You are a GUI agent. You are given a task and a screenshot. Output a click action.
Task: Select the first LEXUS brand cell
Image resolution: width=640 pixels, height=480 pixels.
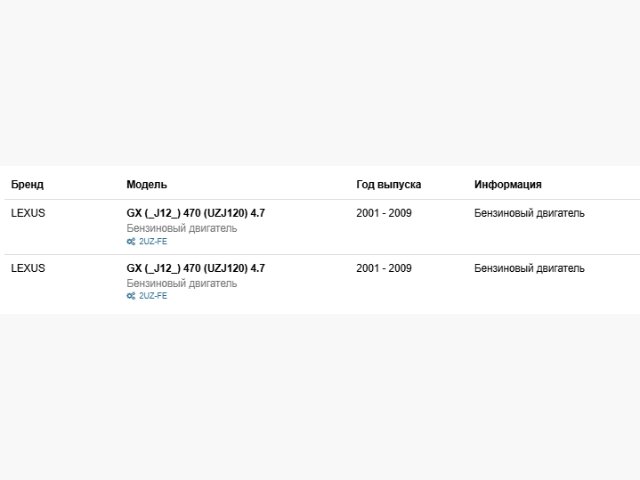(x=28, y=213)
